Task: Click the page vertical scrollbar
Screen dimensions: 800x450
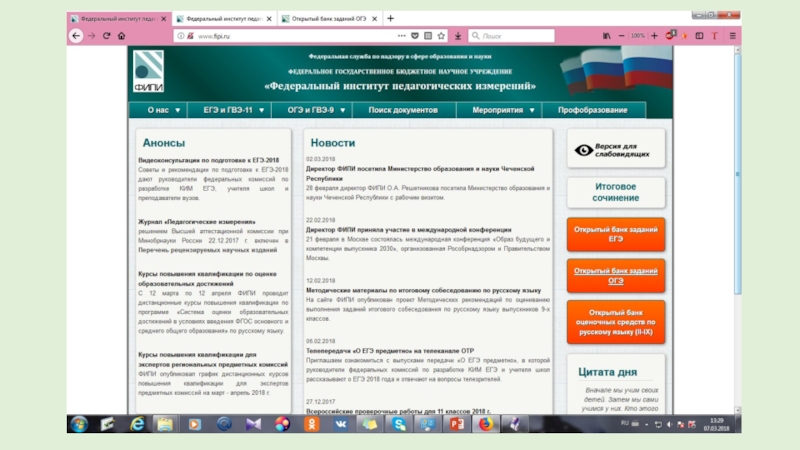Action: (737, 173)
